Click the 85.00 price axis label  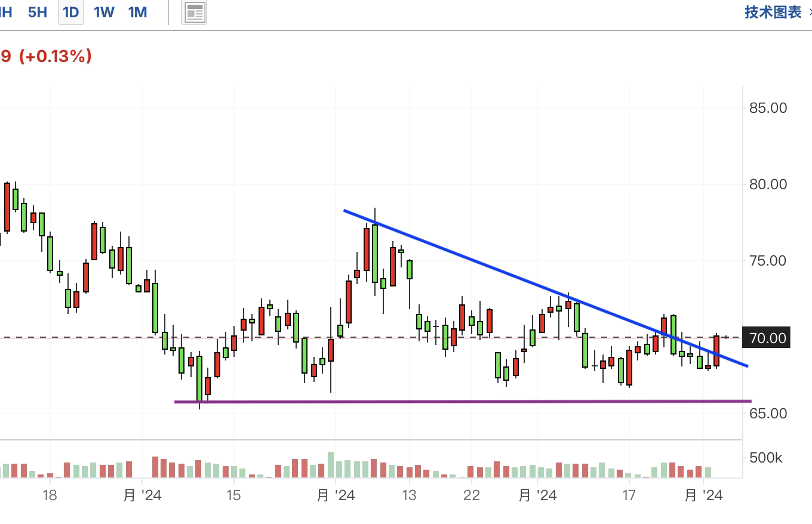point(768,108)
